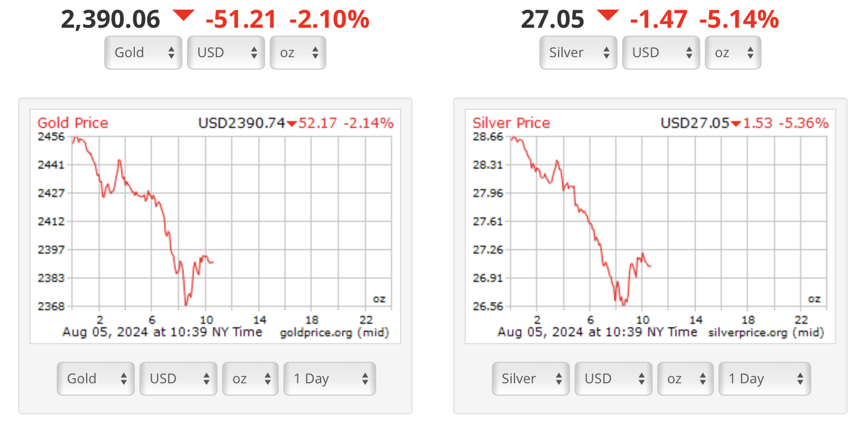Image resolution: width=868 pixels, height=428 pixels.
Task: Expand the USD dropdown below the silver chart
Action: pyautogui.click(x=614, y=379)
